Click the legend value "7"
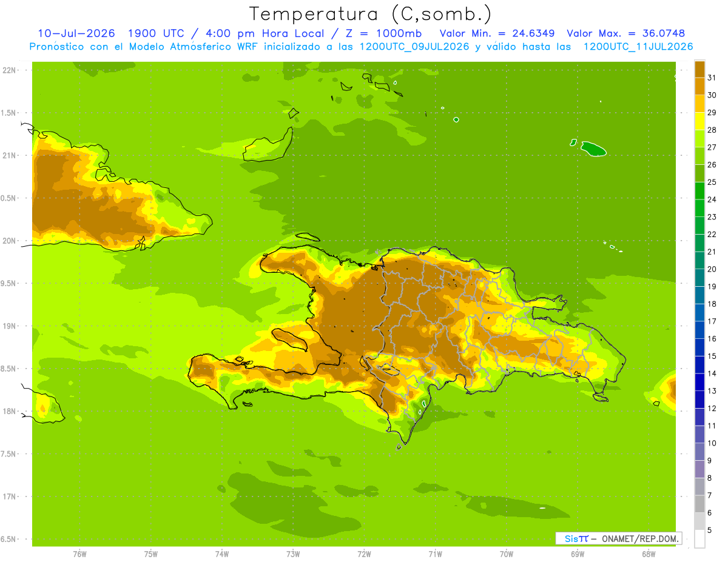This screenshot has height=562, width=728. click(710, 495)
